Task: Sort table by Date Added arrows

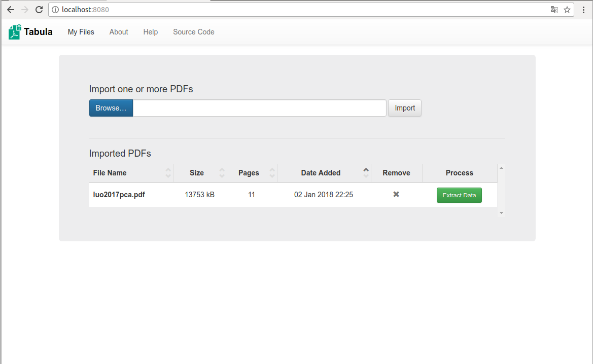Action: coord(366,173)
